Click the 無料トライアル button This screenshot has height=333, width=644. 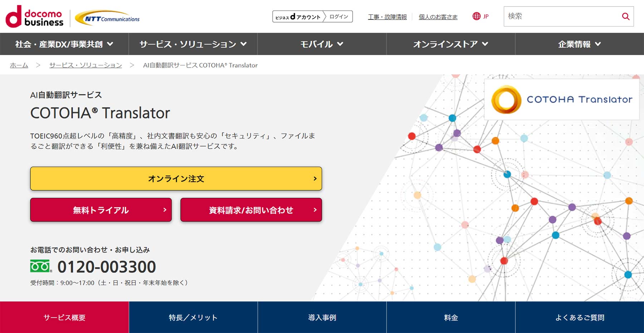point(101,210)
